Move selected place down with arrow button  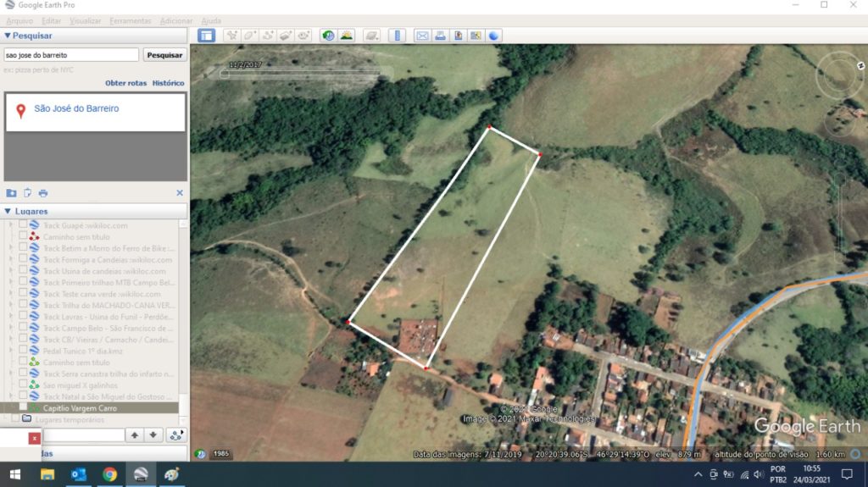[153, 435]
